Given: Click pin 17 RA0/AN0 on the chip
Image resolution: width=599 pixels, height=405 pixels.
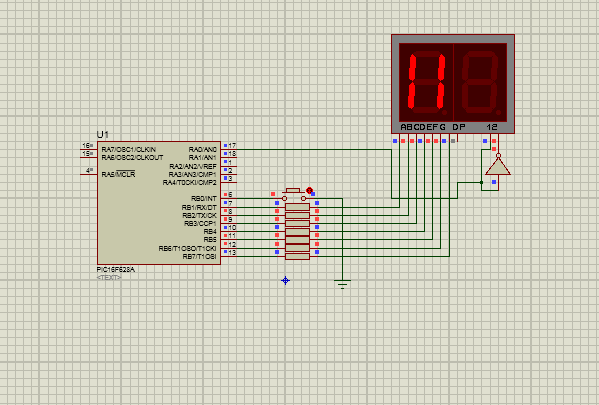Looking at the screenshot, I should (229, 149).
